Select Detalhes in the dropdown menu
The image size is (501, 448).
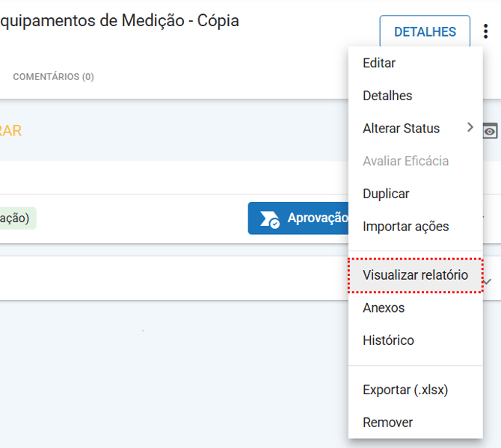[x=387, y=96]
